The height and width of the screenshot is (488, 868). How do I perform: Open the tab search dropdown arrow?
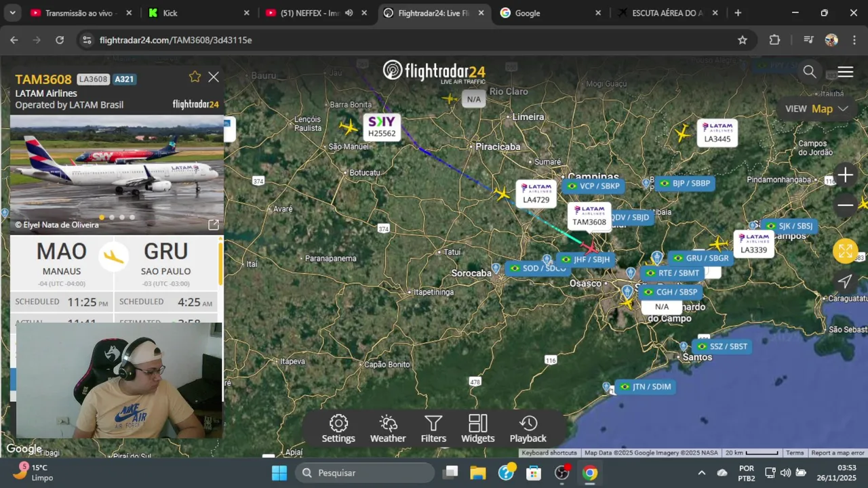coord(12,13)
